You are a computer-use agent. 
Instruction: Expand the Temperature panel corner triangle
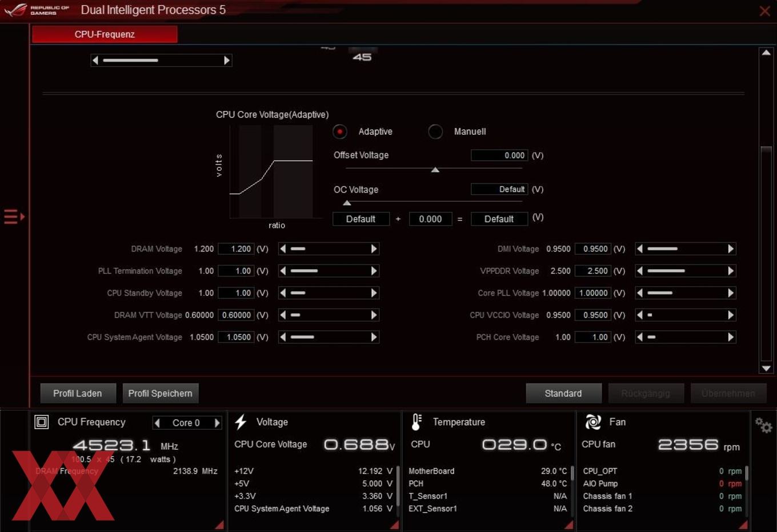pyautogui.click(x=568, y=525)
